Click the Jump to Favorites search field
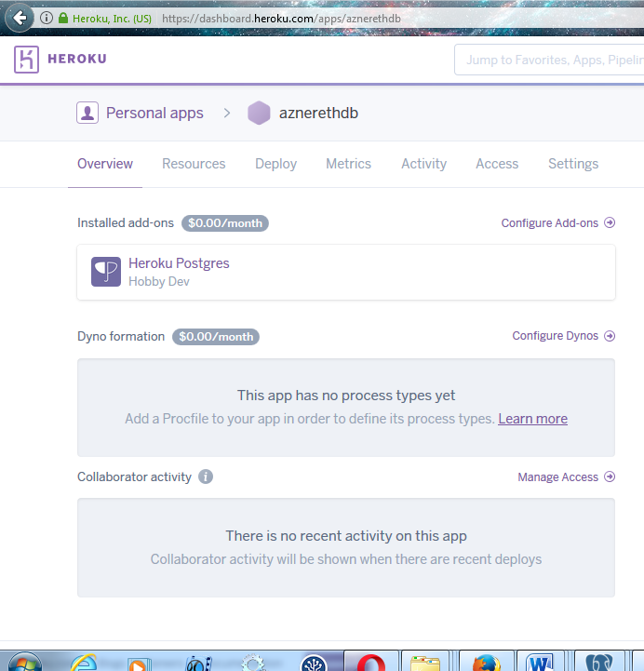The width and height of the screenshot is (644, 671). [549, 60]
